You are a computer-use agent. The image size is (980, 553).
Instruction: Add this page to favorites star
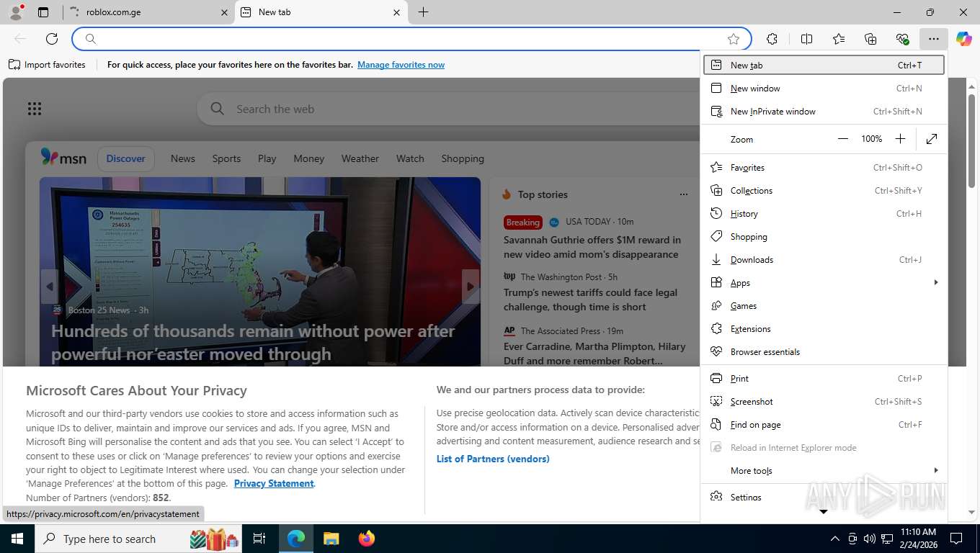tap(734, 39)
